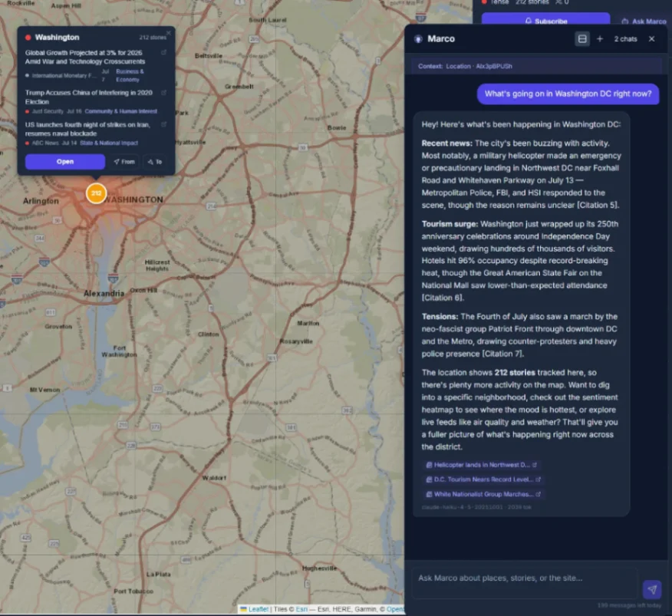Open citation chip D.C. Tourism Nears Record Level
Screen dimensions: 672x616
point(483,479)
